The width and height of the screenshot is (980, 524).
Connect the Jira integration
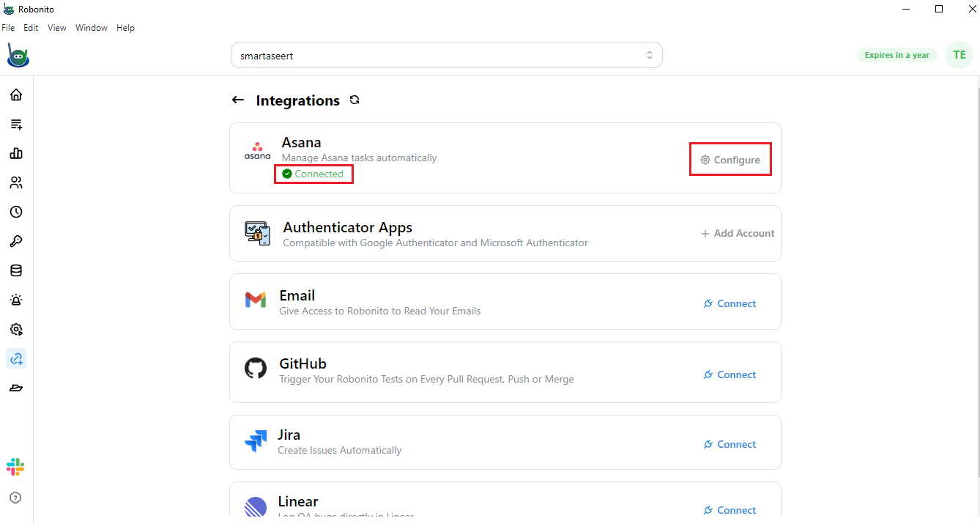click(730, 444)
